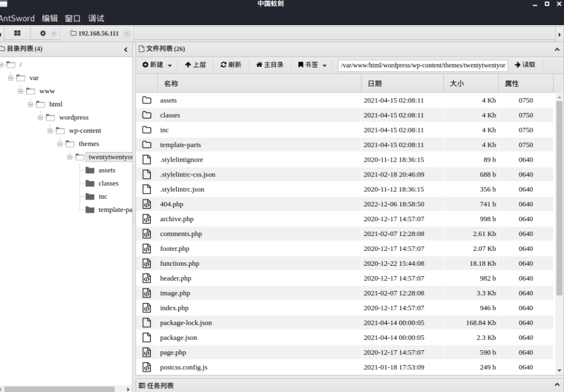This screenshot has width=564, height=392.
Task: Click code file icon of page.php
Action: point(147,353)
